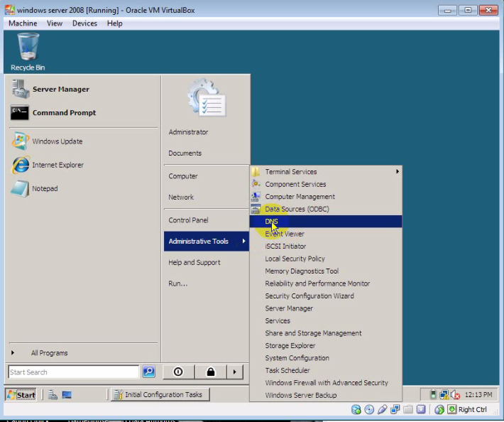Open Computer from the Start menu
The width and height of the screenshot is (504, 422).
183,176
